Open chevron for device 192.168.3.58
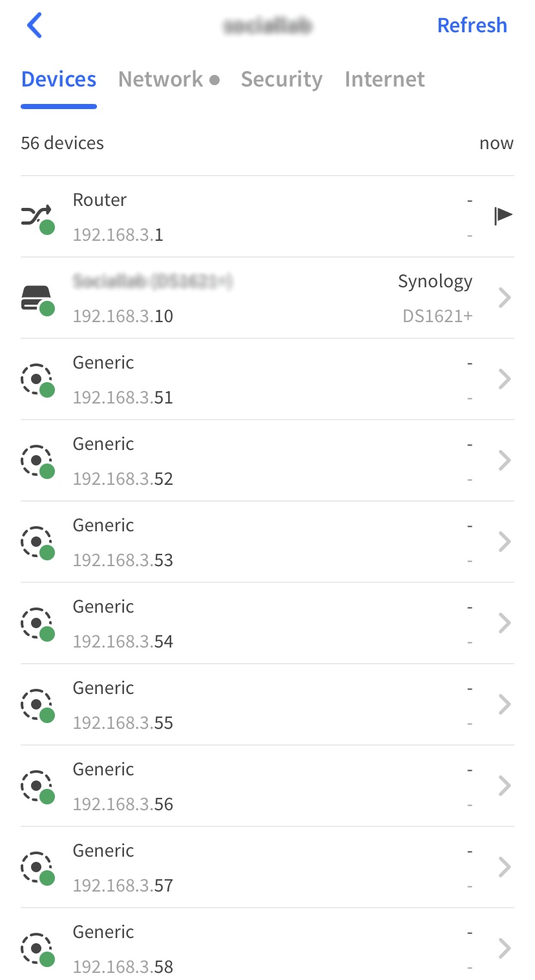 coord(505,949)
